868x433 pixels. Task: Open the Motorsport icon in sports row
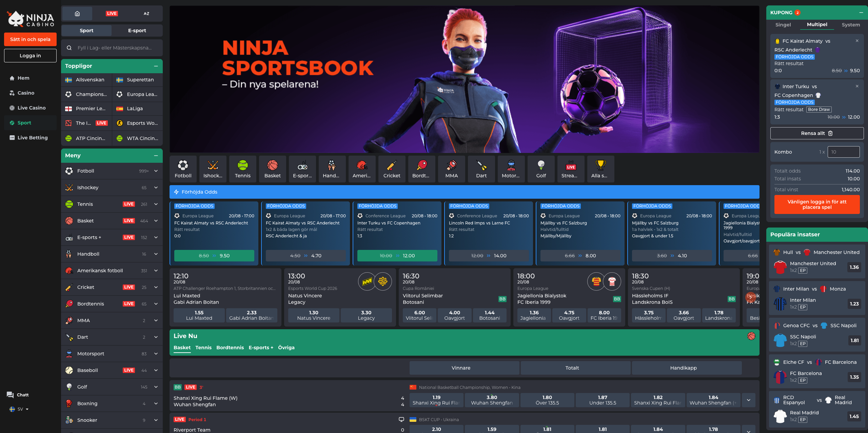[511, 169]
